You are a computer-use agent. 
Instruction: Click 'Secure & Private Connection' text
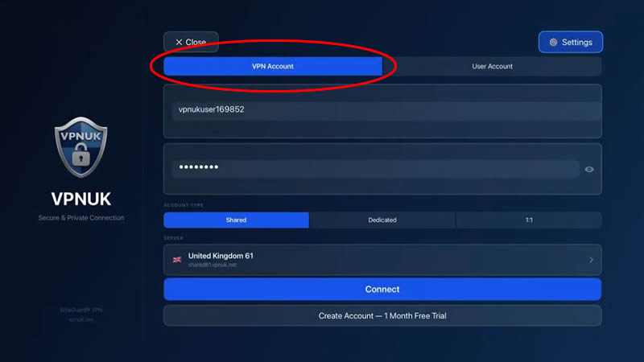click(81, 218)
